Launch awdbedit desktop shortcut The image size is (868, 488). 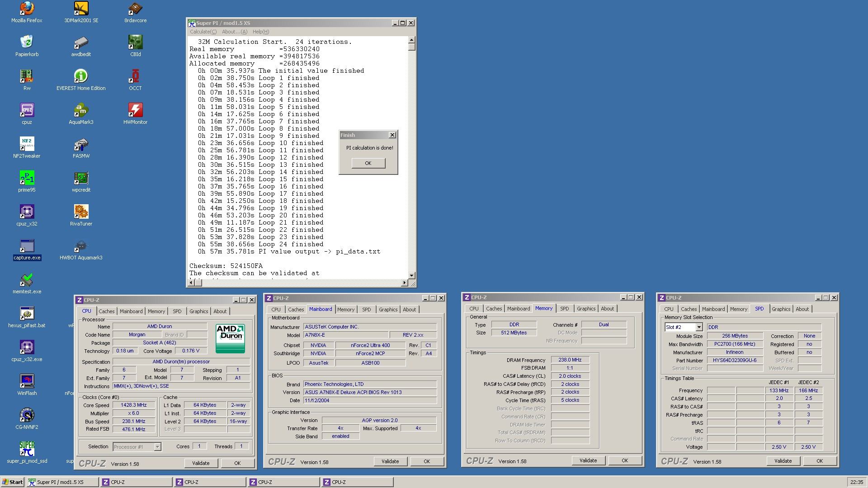[81, 46]
